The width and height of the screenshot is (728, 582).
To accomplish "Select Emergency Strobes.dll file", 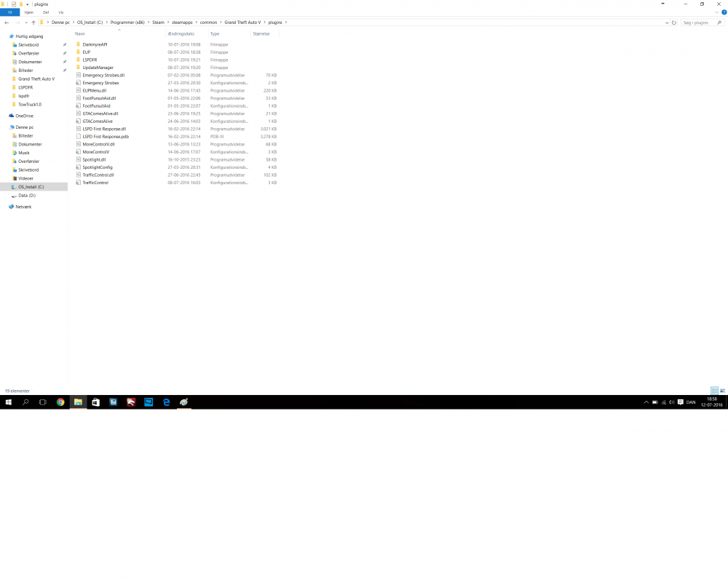I will pos(103,75).
